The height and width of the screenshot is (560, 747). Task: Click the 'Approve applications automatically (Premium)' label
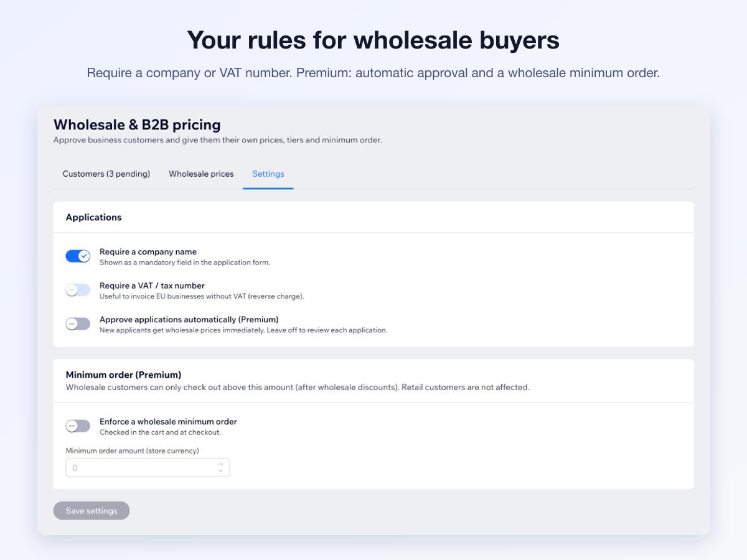point(189,319)
